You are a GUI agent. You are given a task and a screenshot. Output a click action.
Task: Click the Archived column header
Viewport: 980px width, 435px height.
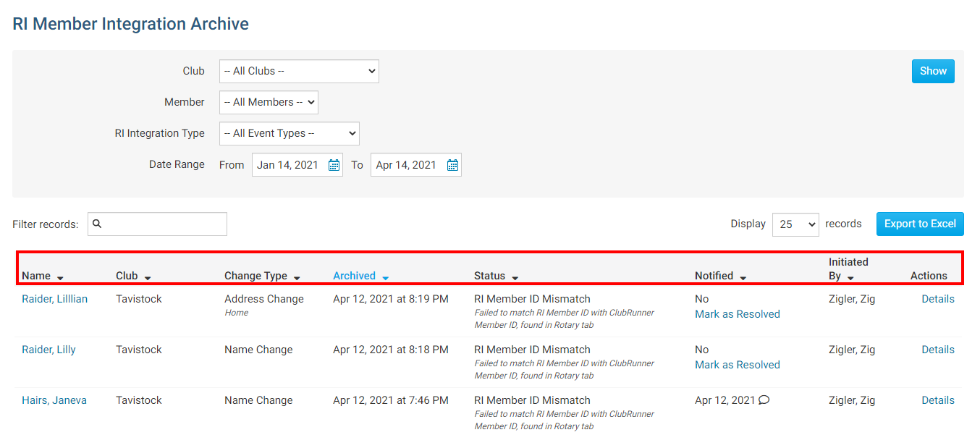(354, 276)
